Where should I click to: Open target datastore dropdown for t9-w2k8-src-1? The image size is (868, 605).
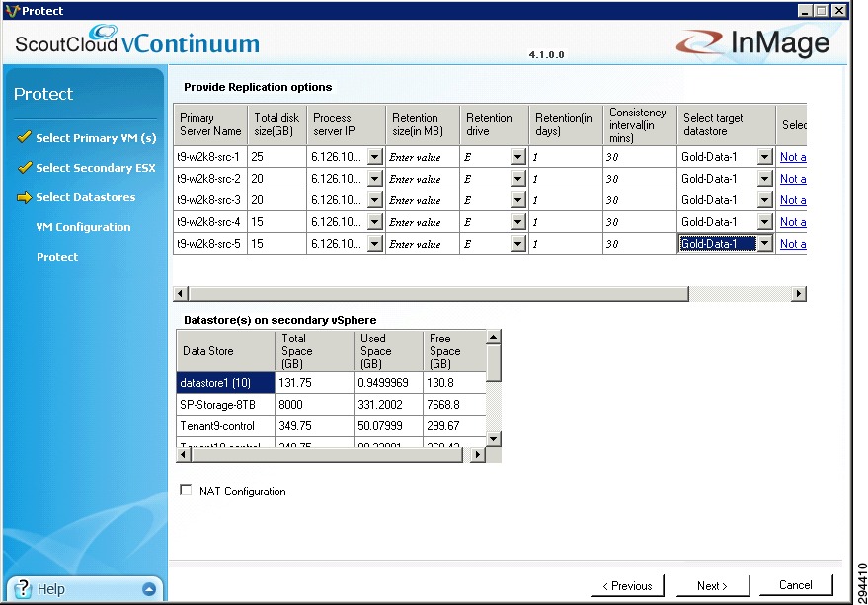[x=765, y=157]
